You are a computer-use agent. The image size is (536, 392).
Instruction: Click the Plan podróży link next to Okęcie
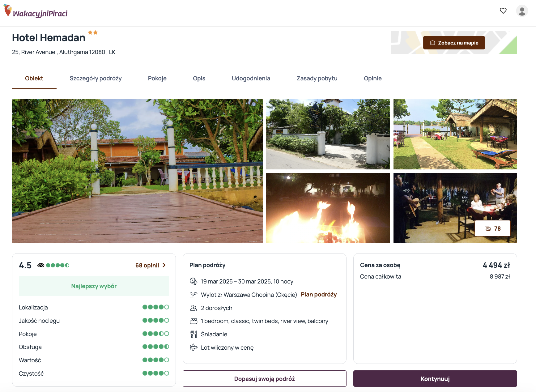click(319, 295)
